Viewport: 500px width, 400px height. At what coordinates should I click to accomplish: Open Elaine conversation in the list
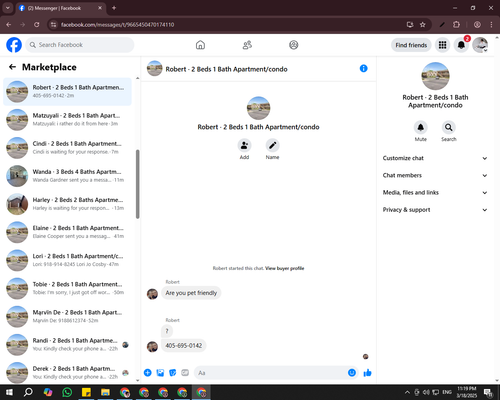(x=68, y=232)
